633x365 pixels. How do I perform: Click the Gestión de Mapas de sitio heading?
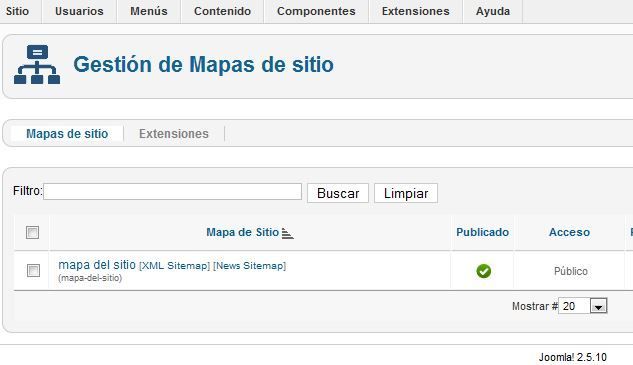[x=203, y=65]
